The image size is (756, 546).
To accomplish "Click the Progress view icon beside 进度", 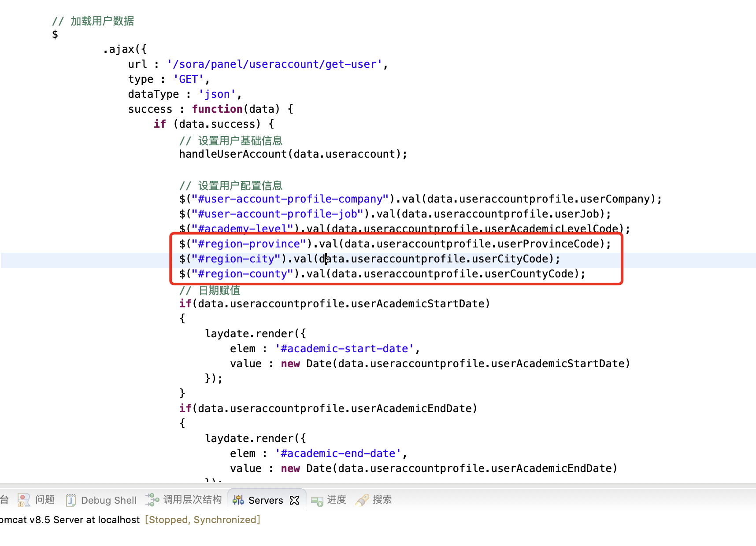I will pyautogui.click(x=318, y=500).
